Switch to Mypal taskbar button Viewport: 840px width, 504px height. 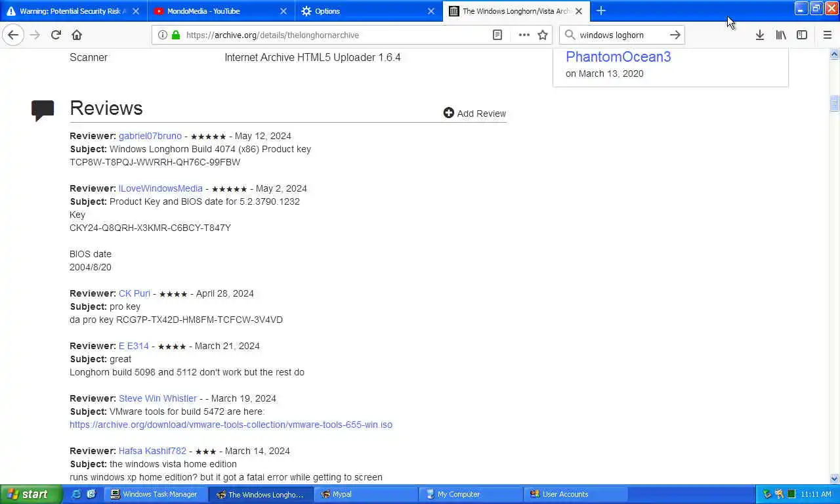point(366,494)
